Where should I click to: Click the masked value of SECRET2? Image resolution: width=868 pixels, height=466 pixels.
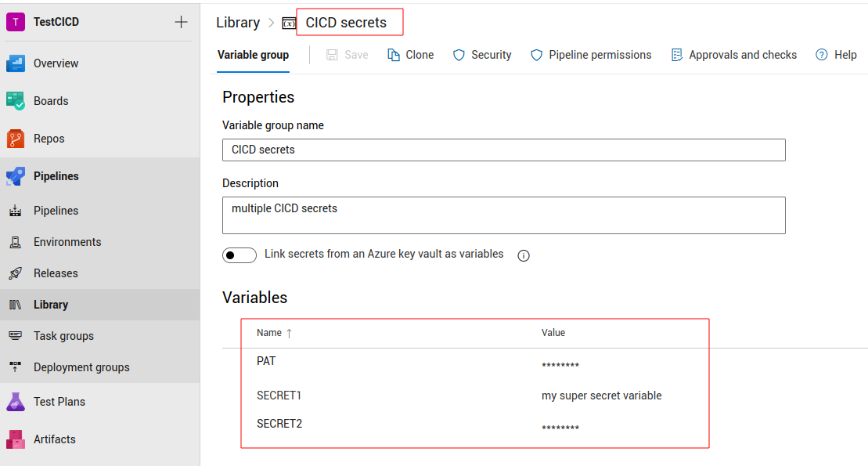tap(560, 428)
